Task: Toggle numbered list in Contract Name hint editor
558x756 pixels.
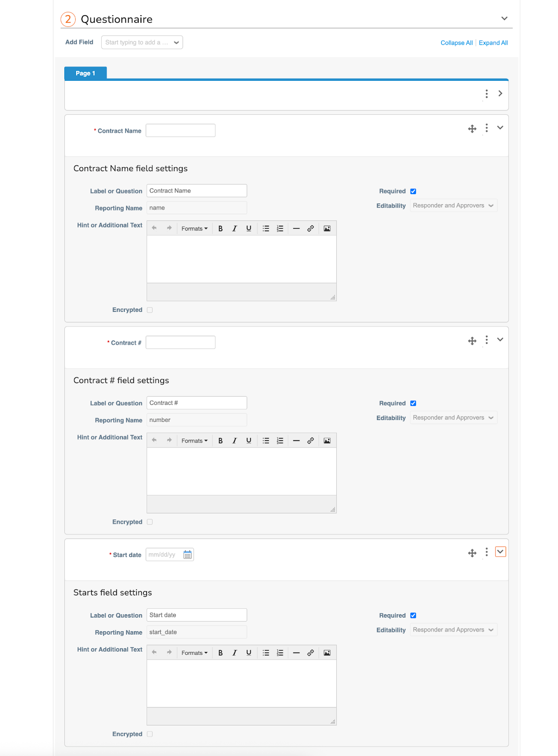Action: tap(280, 229)
